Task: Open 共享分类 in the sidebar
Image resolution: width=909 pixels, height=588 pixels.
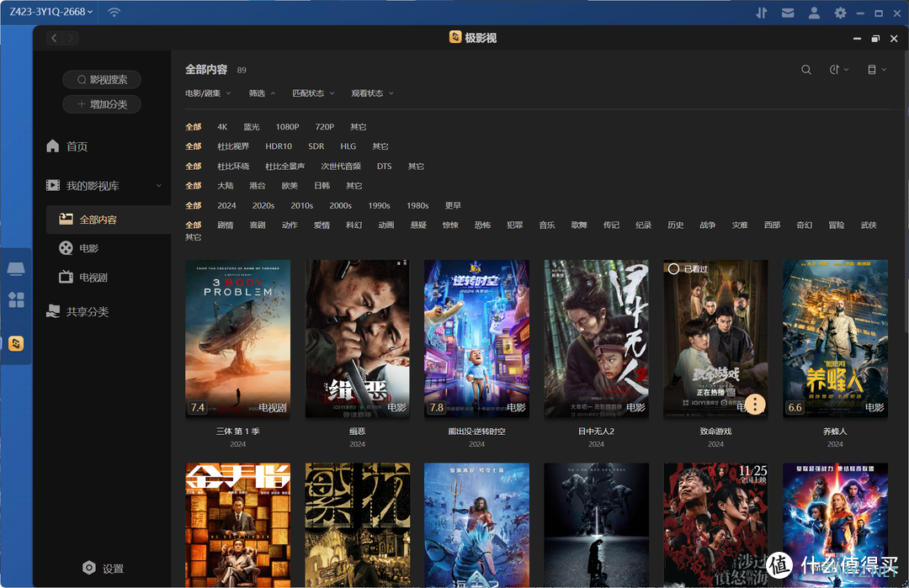Action: pyautogui.click(x=77, y=312)
